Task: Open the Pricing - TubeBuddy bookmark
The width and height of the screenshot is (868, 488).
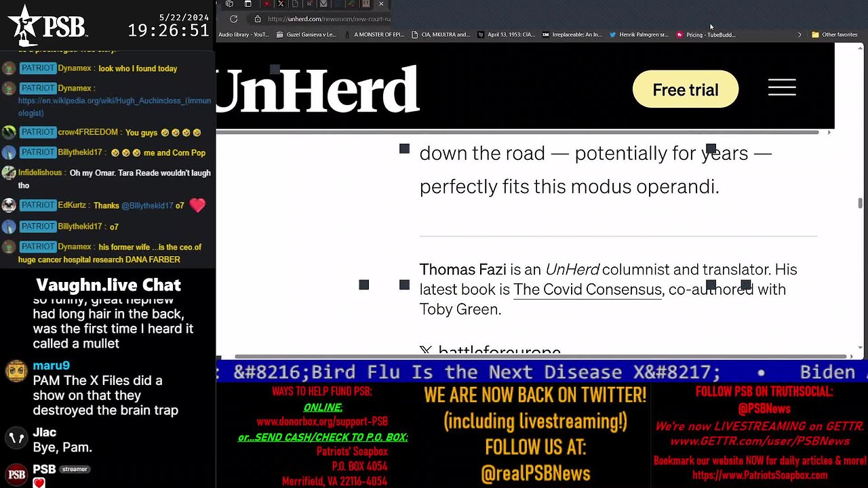Action: 706,35
